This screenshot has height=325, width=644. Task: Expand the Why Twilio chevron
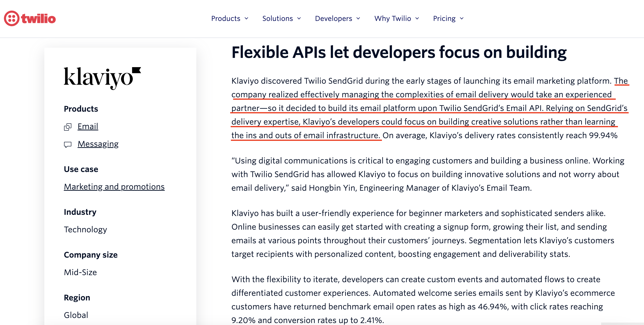point(417,18)
